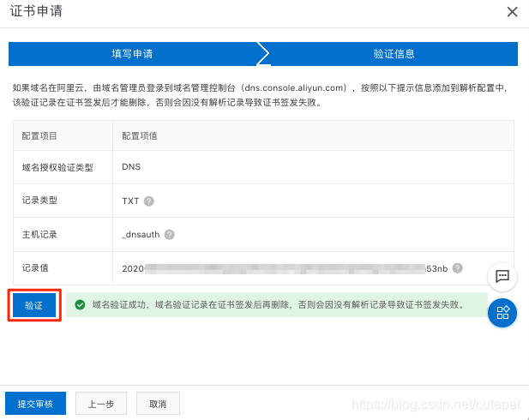Click the 配置项值 column header
The image size is (529, 420).
[140, 136]
